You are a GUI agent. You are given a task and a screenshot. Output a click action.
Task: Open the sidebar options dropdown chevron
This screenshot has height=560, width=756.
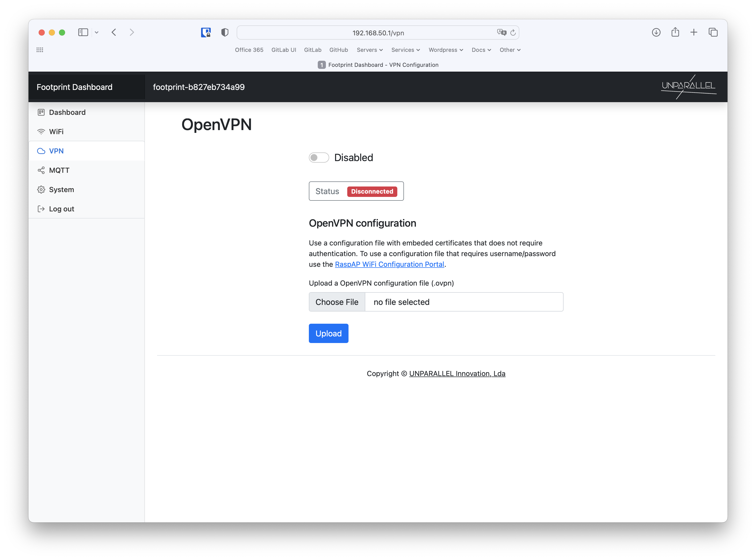point(97,33)
